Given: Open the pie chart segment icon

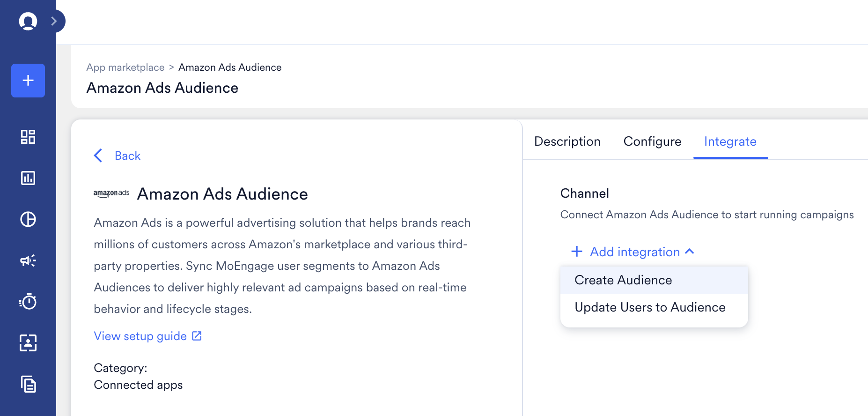Looking at the screenshot, I should (28, 219).
